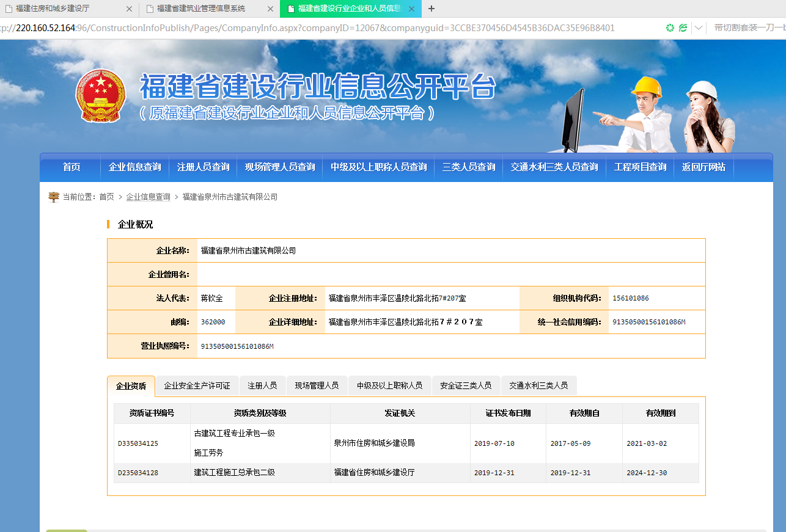
Task: Expand the address bar dropdown arrow
Action: (x=698, y=27)
